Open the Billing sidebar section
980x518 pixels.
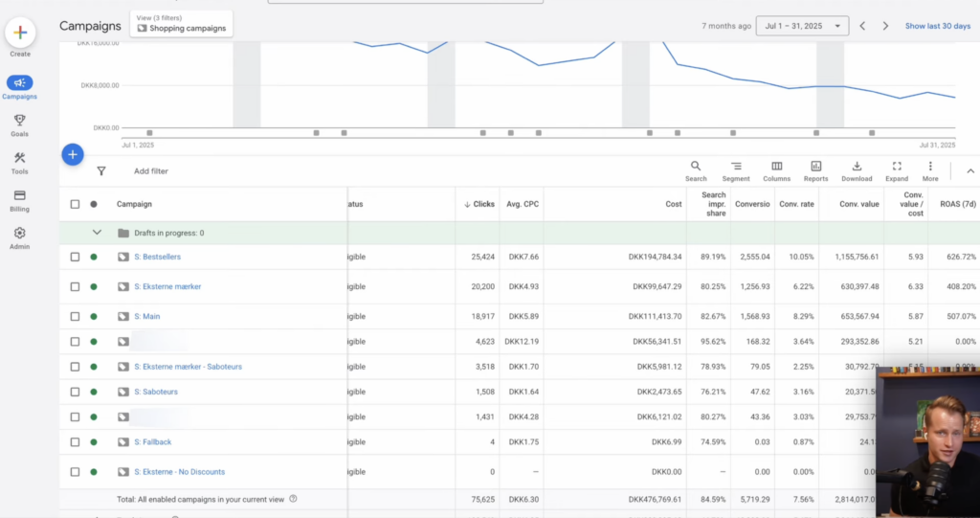pyautogui.click(x=20, y=200)
